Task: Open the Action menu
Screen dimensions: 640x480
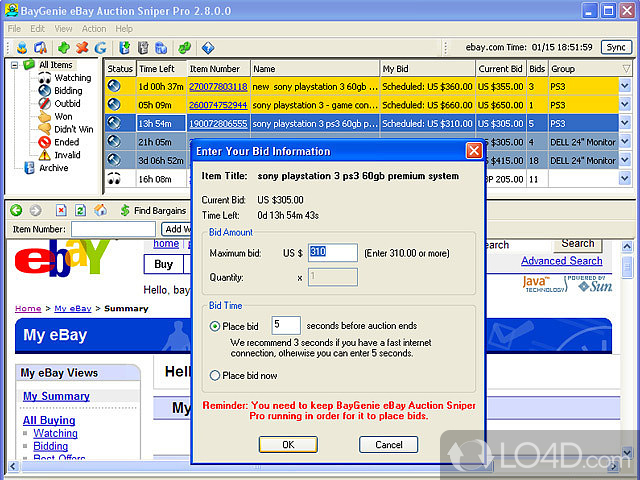Action: 94,29
